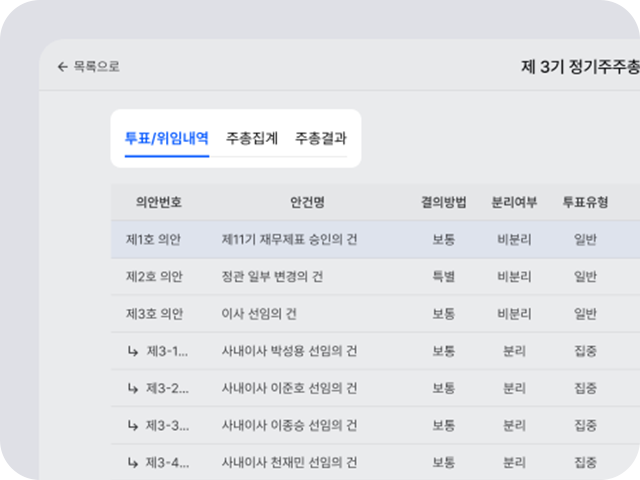Go back using the arrow next to 목록으로
This screenshot has width=640, height=480.
pos(62,67)
